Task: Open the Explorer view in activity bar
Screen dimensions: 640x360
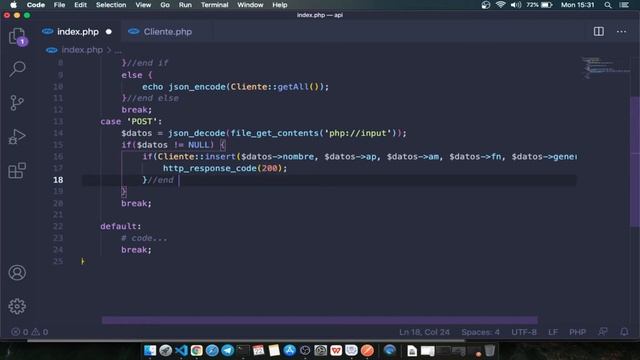Action: pos(17,37)
